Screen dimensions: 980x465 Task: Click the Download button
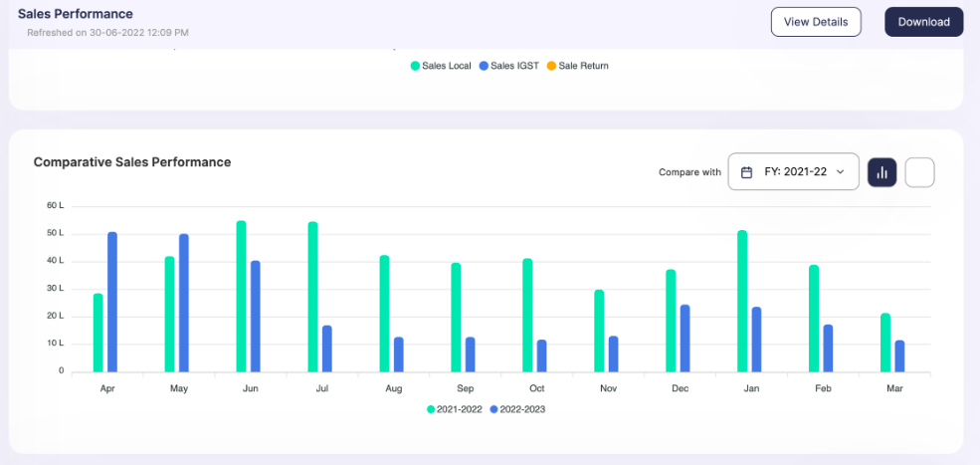[x=923, y=22]
